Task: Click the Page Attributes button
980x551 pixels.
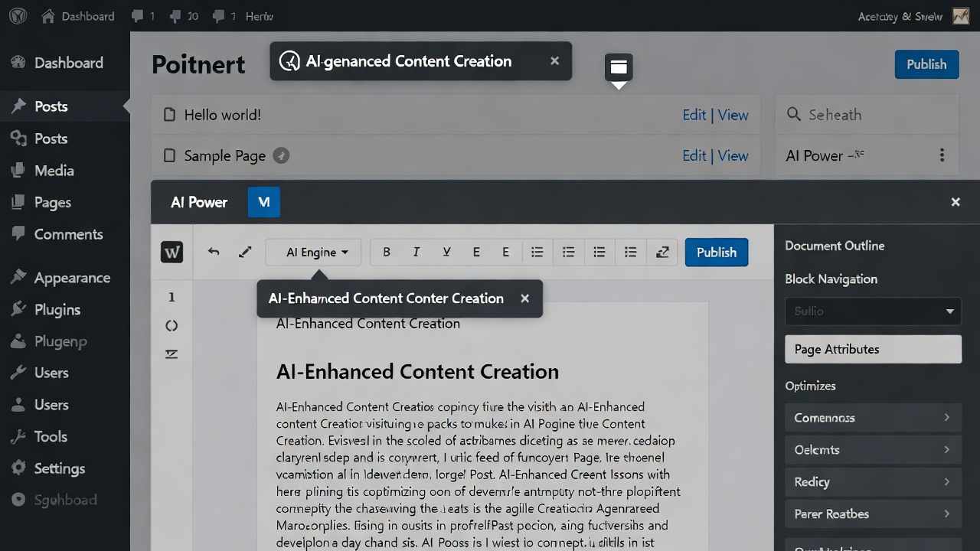Action: (x=873, y=349)
